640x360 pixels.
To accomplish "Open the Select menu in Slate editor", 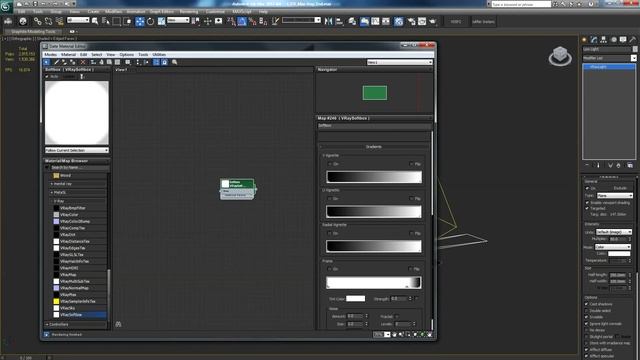I will click(x=97, y=54).
